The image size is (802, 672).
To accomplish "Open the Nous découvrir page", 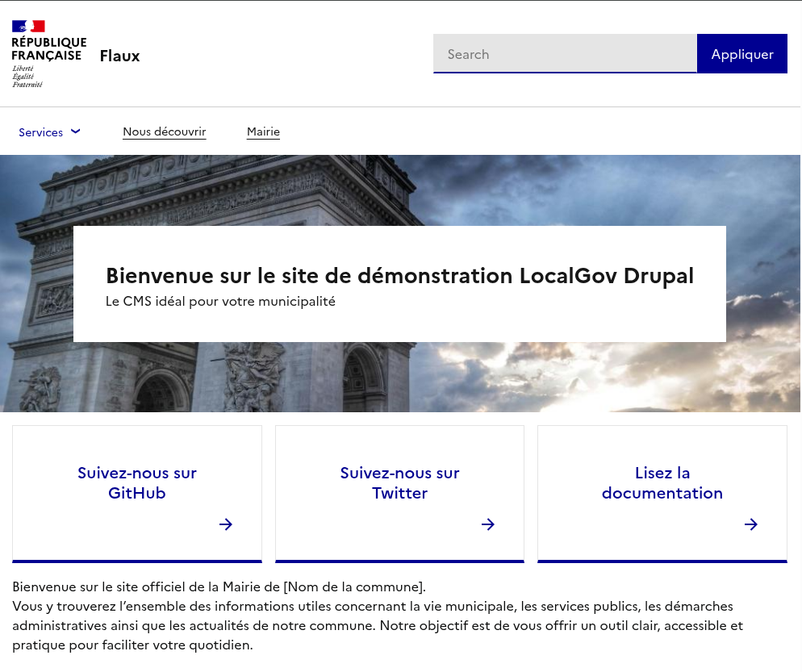I will (165, 131).
